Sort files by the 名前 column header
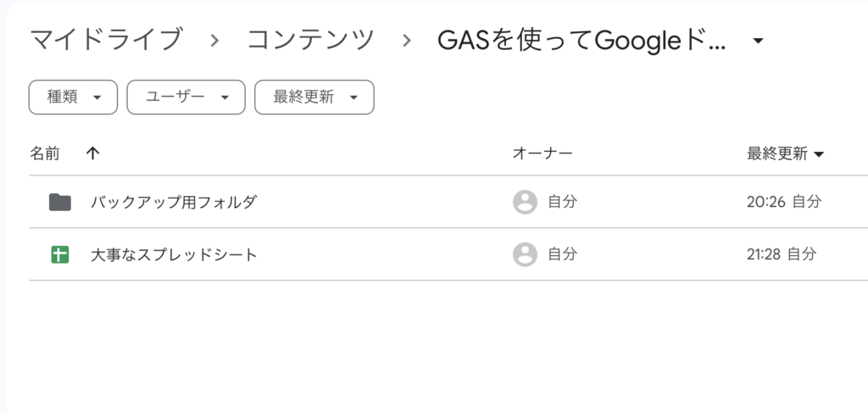 tap(45, 153)
